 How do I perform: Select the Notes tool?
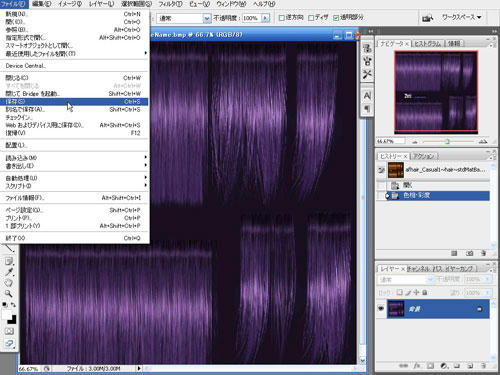9,261
